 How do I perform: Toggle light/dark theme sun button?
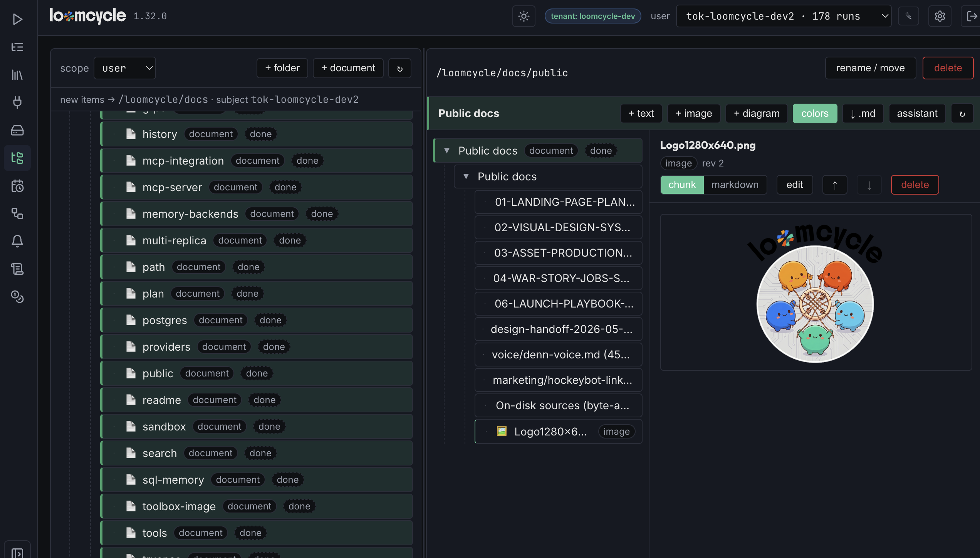(x=524, y=16)
